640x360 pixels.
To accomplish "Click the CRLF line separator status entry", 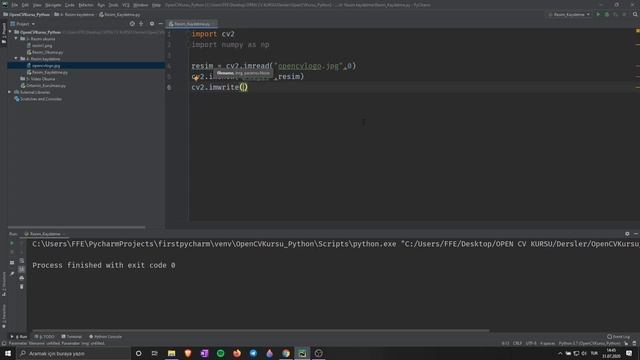I will coord(517,344).
